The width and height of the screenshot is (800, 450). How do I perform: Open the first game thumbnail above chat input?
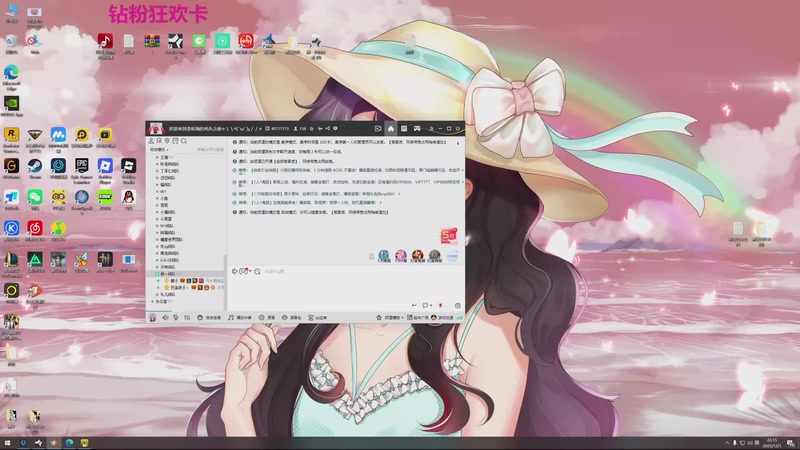pyautogui.click(x=384, y=255)
